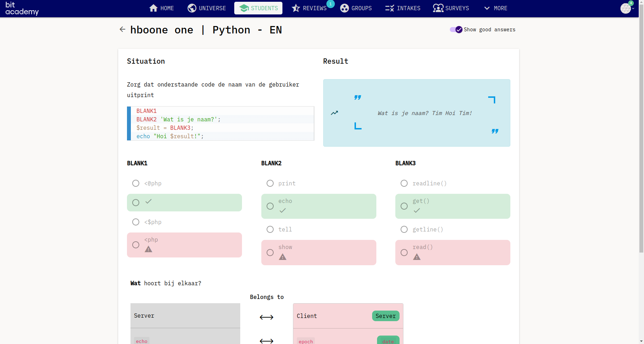Click the vertical page scrollbar
644x344 pixels.
point(641,127)
